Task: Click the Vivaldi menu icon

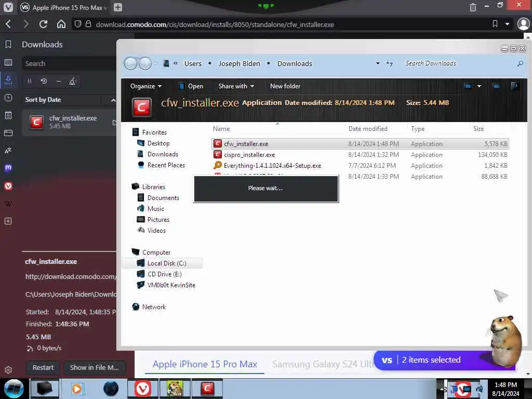Action: [8, 7]
